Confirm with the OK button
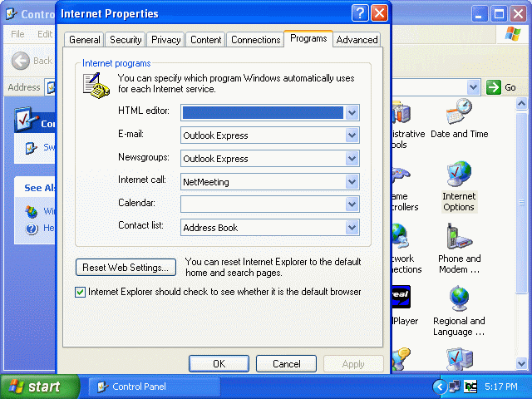This screenshot has width=532, height=399. click(x=219, y=364)
